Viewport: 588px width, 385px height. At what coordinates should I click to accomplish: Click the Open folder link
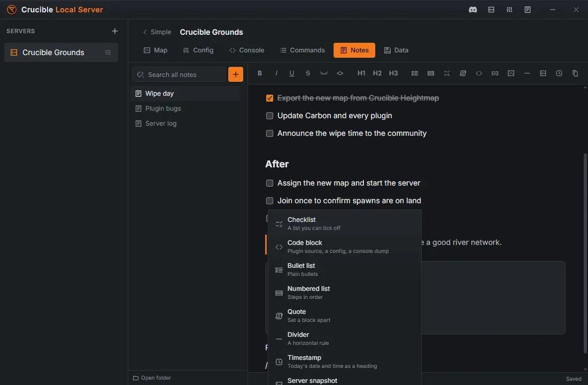152,378
